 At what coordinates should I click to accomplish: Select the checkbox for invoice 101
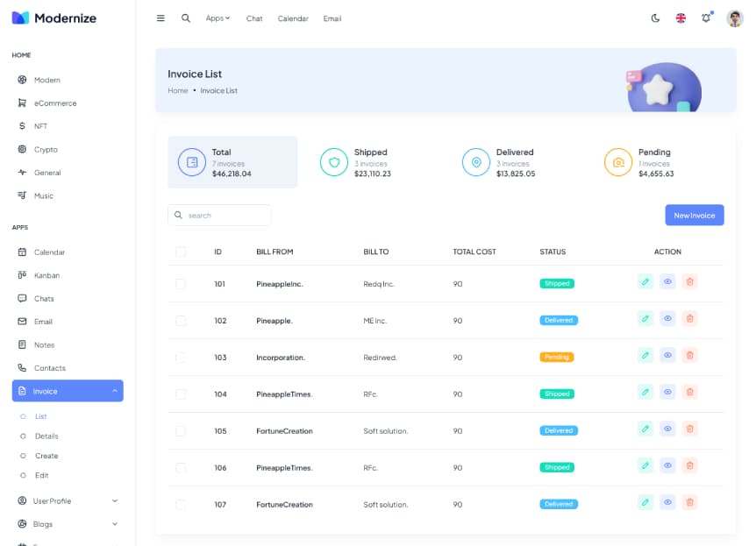(181, 284)
